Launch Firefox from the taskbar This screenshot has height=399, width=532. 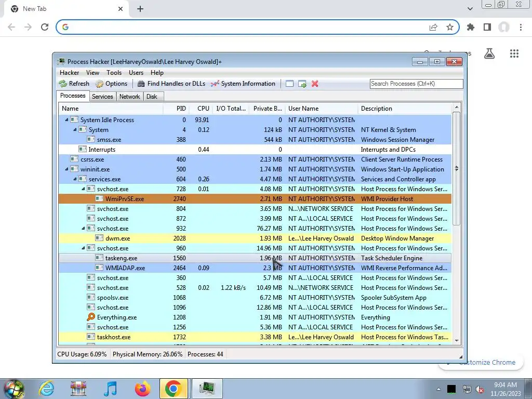[x=143, y=389]
